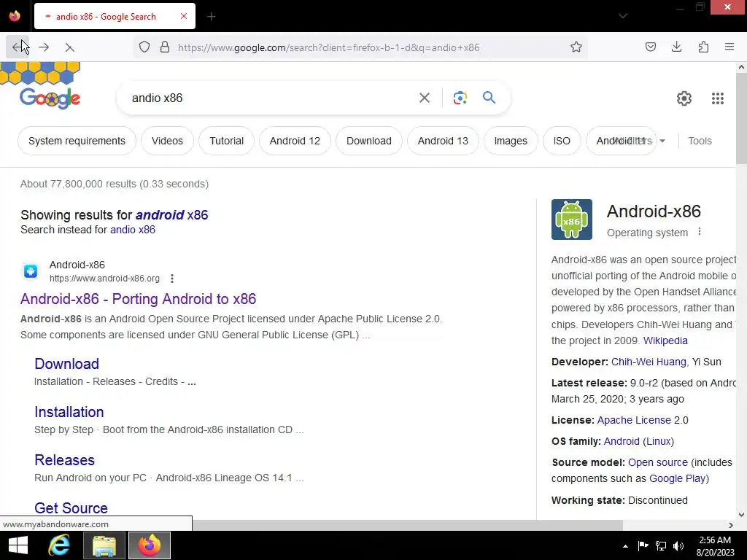Click the scroll right arrow
The width and height of the screenshot is (747, 560).
pos(731,525)
